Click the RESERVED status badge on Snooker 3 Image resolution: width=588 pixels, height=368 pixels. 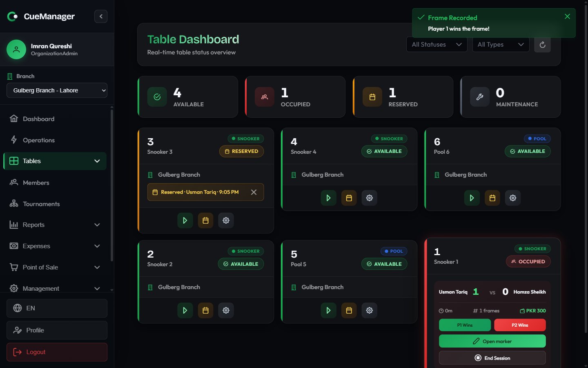pos(241,151)
